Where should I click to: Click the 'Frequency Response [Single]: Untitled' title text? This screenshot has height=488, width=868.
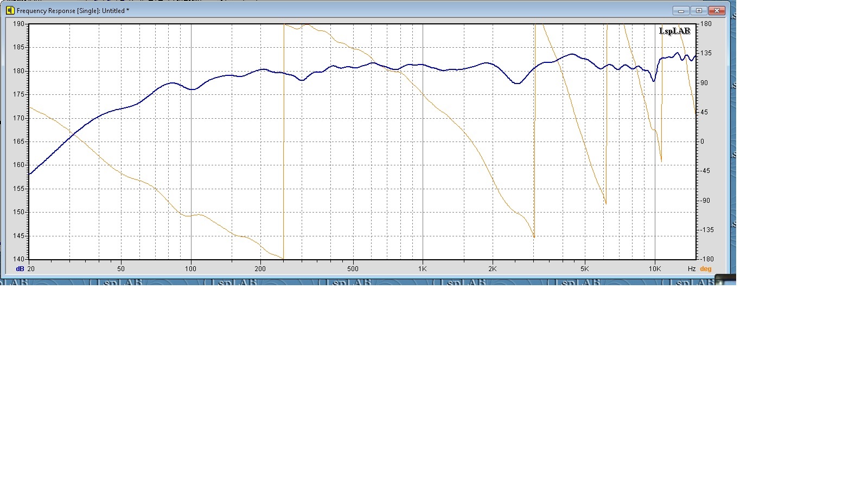coord(73,11)
